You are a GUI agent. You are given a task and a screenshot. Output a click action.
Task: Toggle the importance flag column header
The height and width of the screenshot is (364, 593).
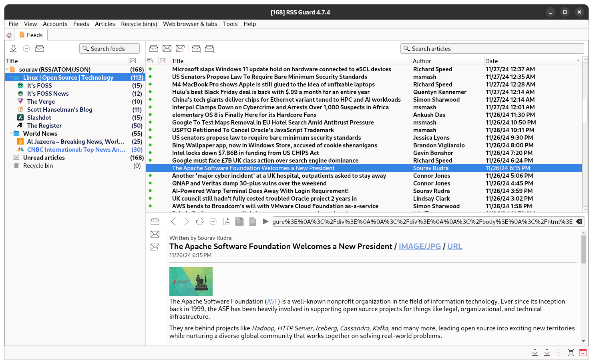tap(163, 61)
